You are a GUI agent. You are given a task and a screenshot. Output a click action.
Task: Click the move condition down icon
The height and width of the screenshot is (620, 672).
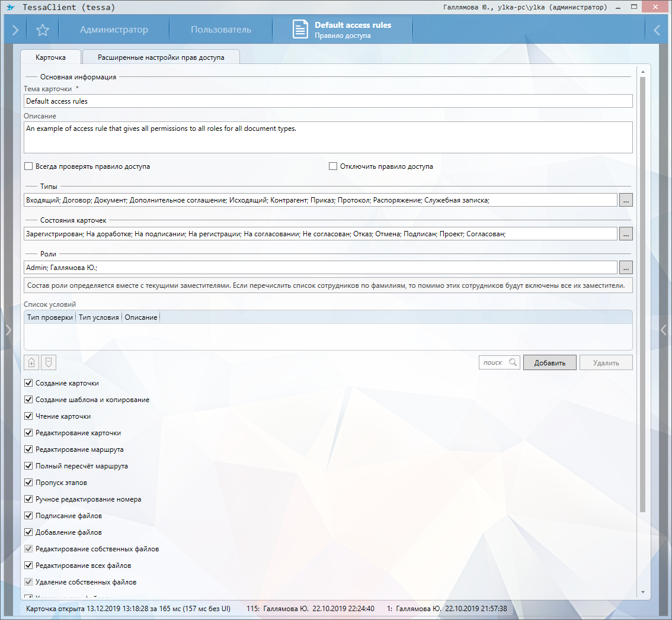[48, 362]
